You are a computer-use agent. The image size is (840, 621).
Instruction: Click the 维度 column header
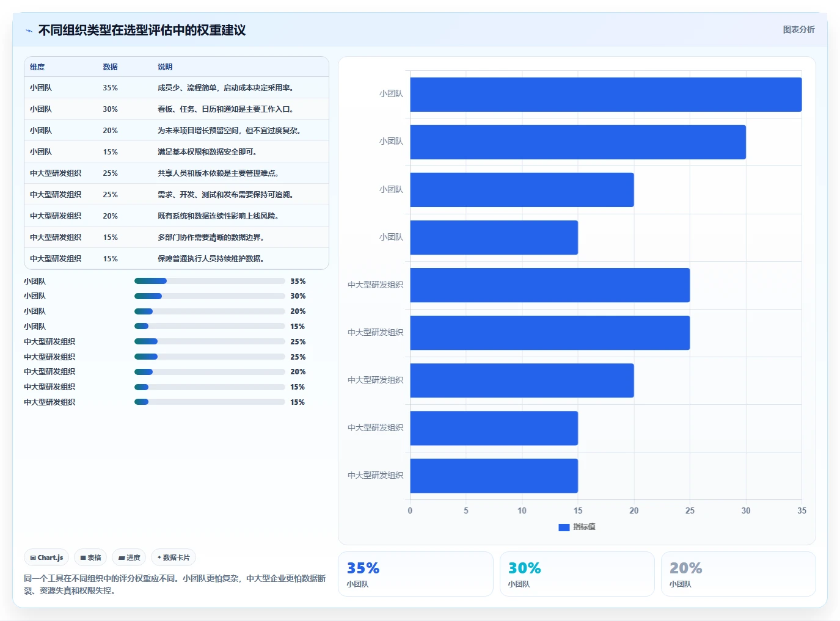coord(37,67)
